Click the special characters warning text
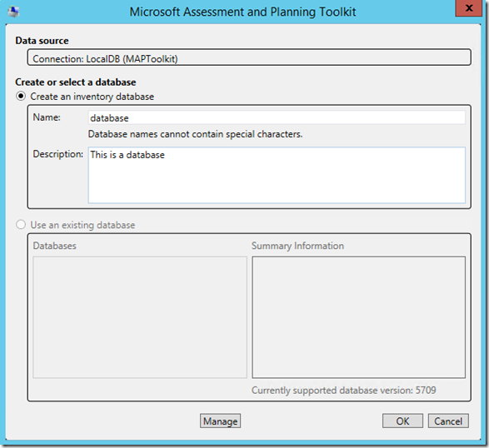 click(x=195, y=134)
